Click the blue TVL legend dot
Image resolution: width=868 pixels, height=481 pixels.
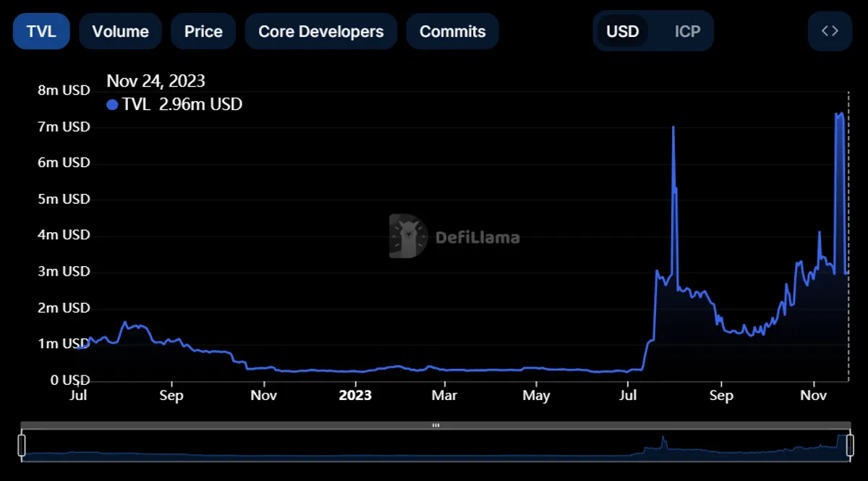pos(112,105)
